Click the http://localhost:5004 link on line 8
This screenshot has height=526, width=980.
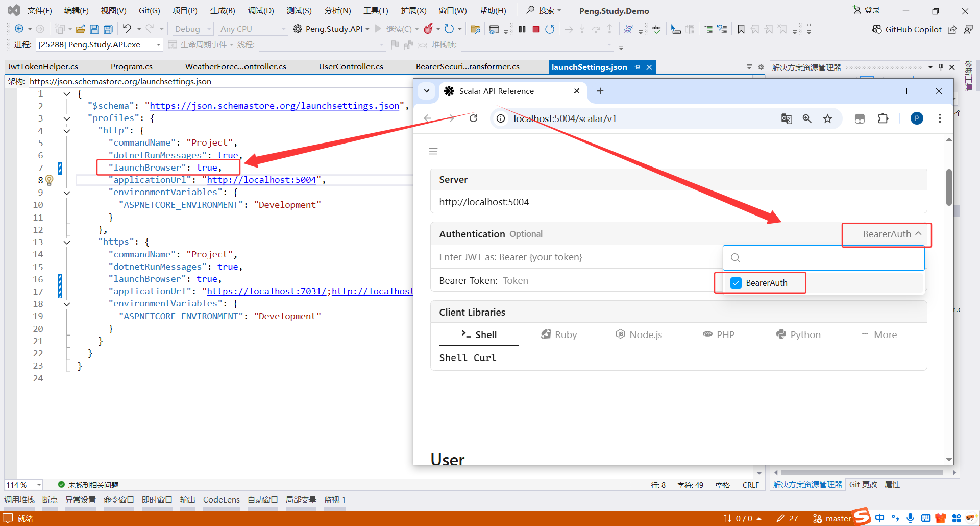coord(261,180)
